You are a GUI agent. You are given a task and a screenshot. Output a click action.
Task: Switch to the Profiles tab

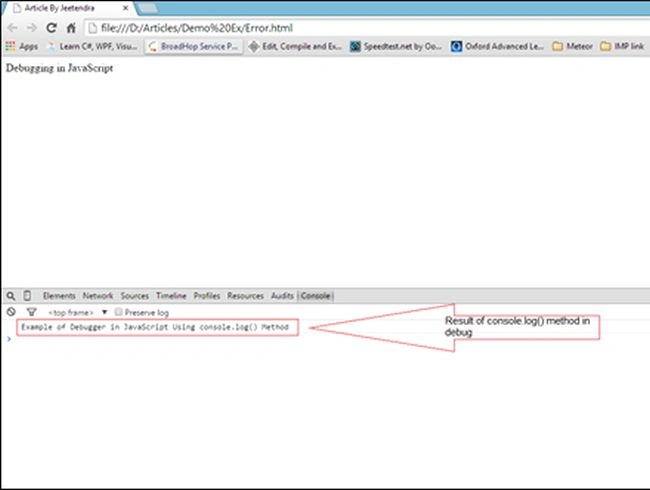click(x=207, y=296)
